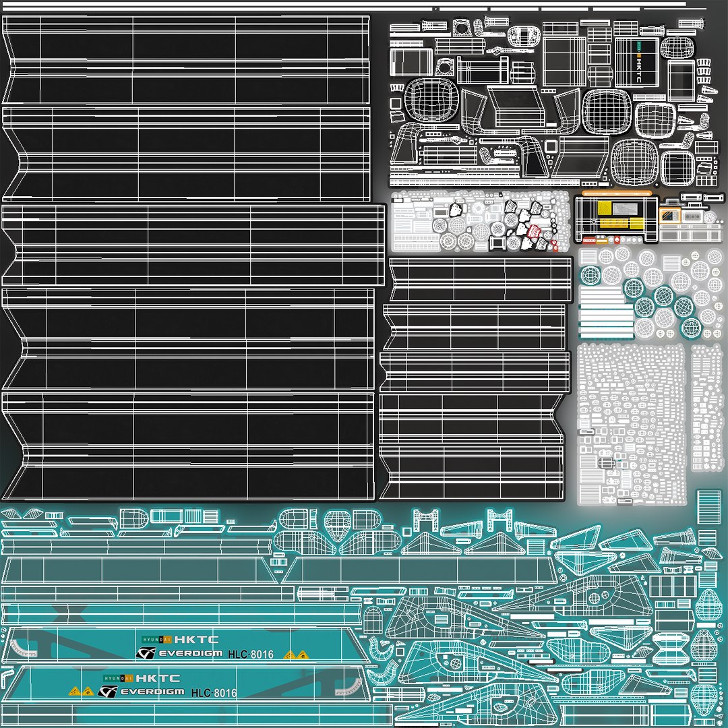Click the orange strip above the black panel
Screen dimensions: 728x728
[617, 193]
